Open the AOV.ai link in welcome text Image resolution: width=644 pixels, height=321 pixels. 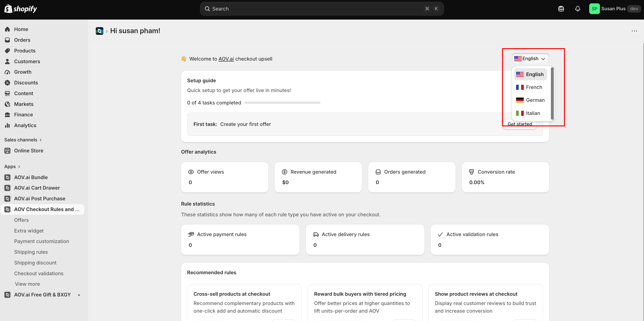226,59
